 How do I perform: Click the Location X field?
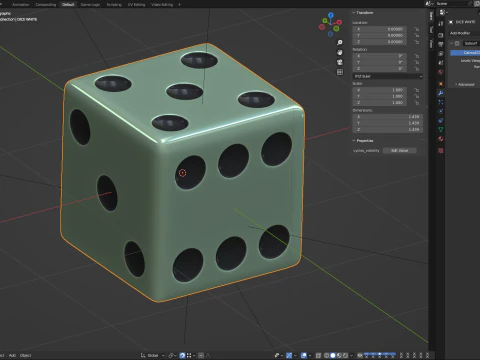click(380, 29)
